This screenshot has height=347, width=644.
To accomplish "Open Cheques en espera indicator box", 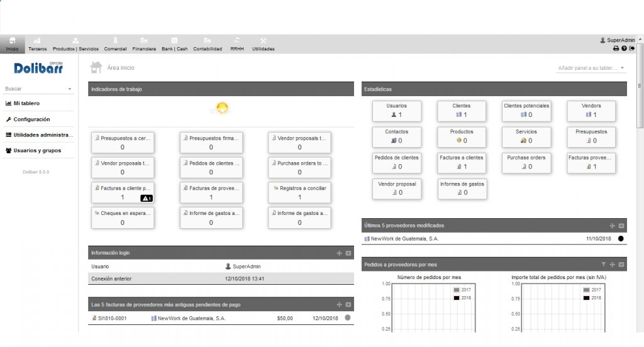I will pyautogui.click(x=123, y=218).
